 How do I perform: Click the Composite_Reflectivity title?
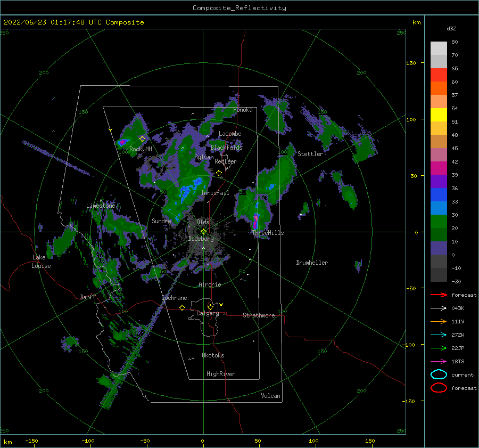(240, 8)
